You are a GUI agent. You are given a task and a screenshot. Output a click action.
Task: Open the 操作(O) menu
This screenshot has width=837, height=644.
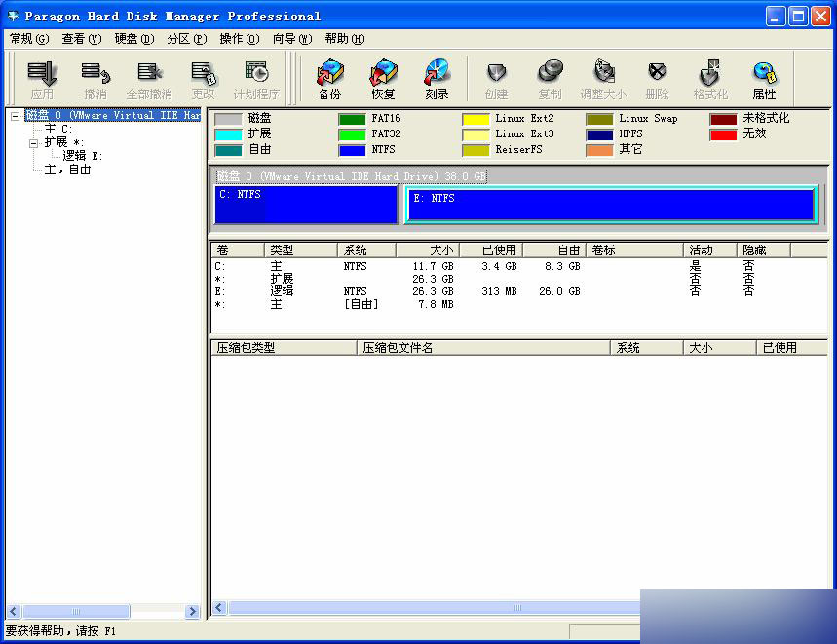coord(240,39)
